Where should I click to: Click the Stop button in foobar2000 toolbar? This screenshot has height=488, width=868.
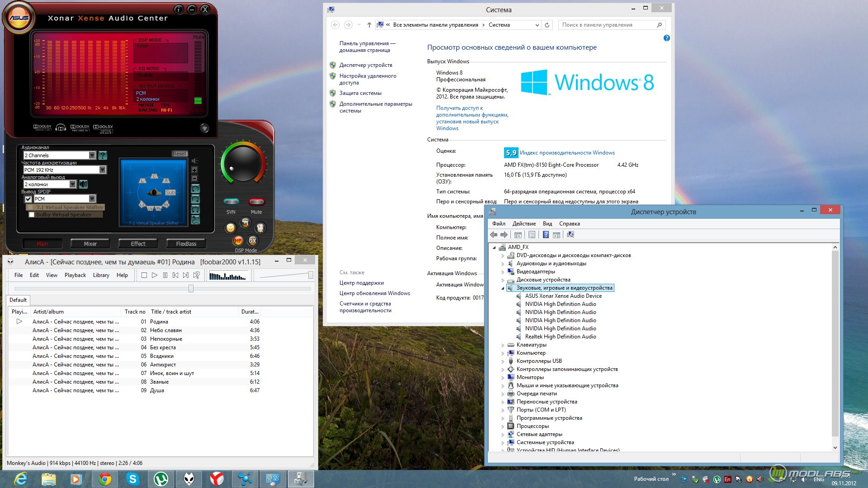click(144, 275)
